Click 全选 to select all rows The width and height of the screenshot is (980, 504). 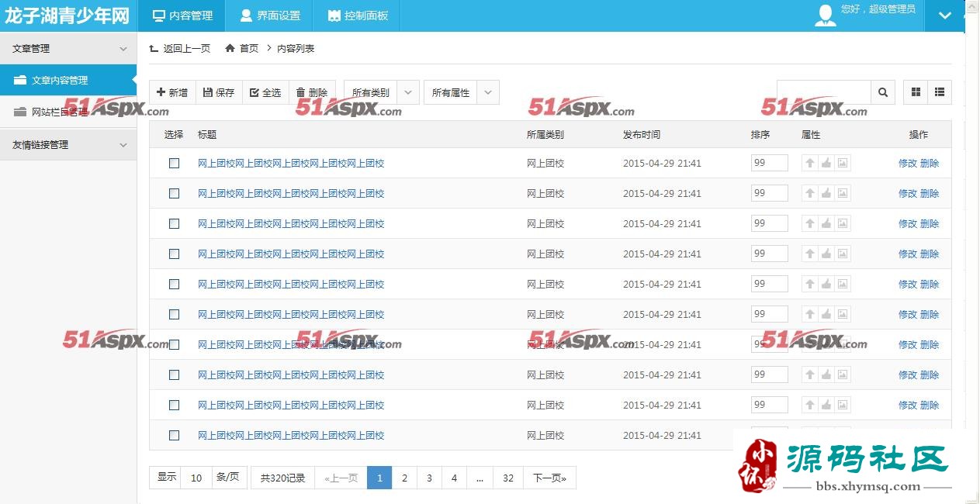tap(265, 92)
